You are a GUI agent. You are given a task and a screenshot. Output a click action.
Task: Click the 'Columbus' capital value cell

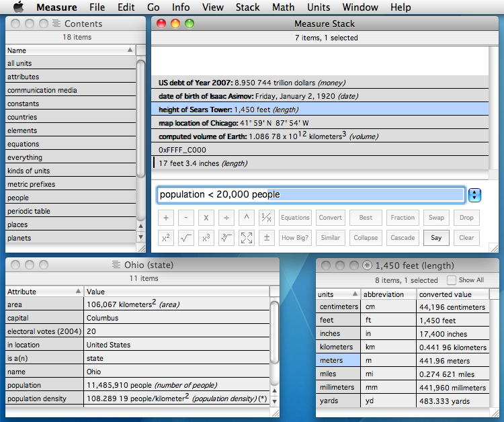pyautogui.click(x=177, y=318)
